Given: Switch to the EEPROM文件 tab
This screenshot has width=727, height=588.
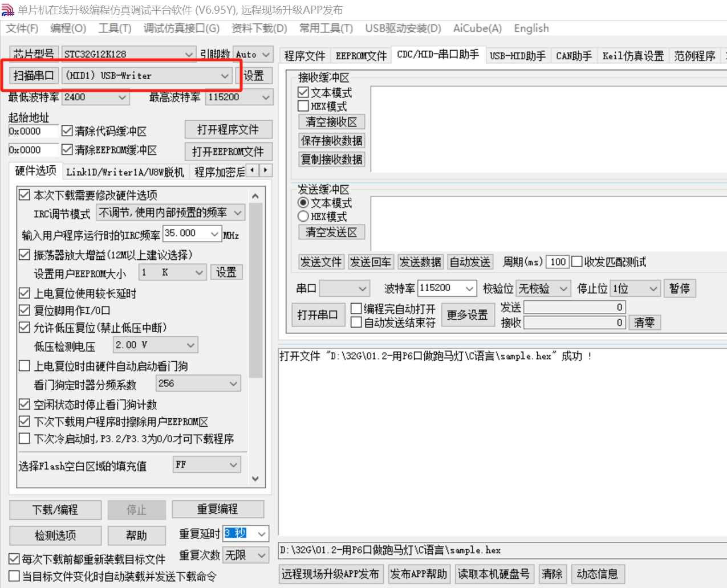Looking at the screenshot, I should [361, 56].
